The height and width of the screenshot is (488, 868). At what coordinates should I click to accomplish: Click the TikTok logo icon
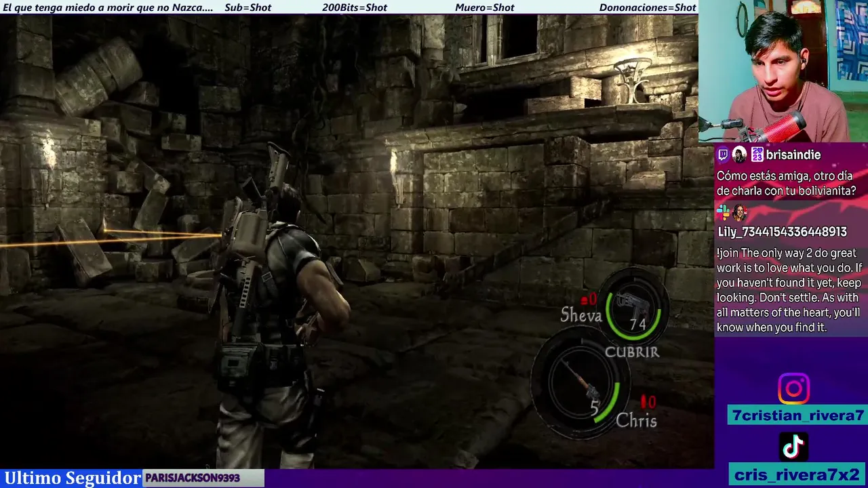tap(793, 447)
